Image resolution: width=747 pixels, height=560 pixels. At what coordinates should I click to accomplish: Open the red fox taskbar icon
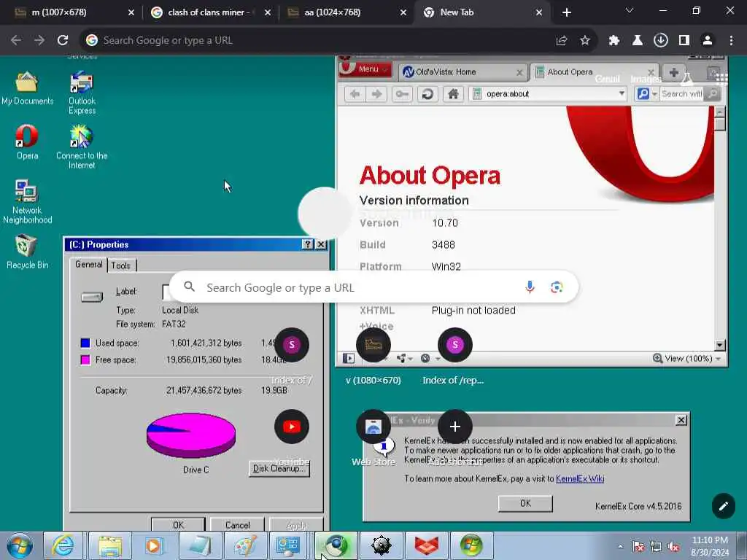426,545
